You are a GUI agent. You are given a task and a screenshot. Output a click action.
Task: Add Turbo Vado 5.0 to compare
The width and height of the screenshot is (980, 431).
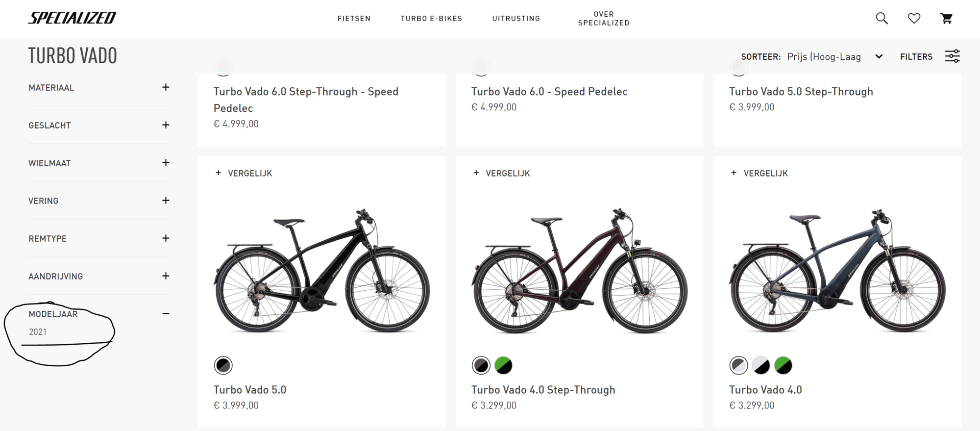pyautogui.click(x=244, y=173)
